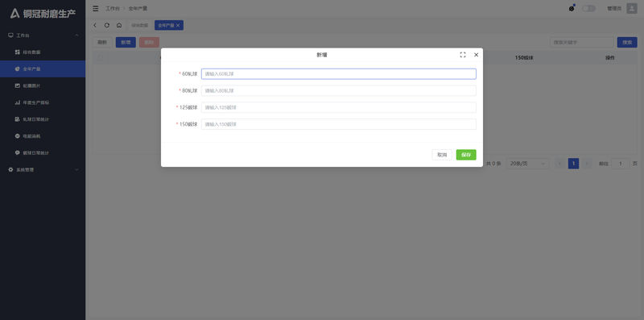Click the green 保存 button
644x320 pixels.
pyautogui.click(x=466, y=155)
